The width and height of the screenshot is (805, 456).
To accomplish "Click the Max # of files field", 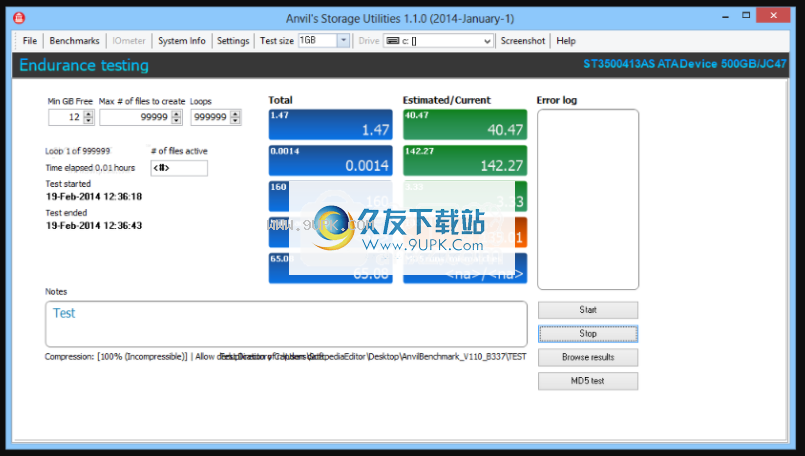I will pyautogui.click(x=136, y=117).
